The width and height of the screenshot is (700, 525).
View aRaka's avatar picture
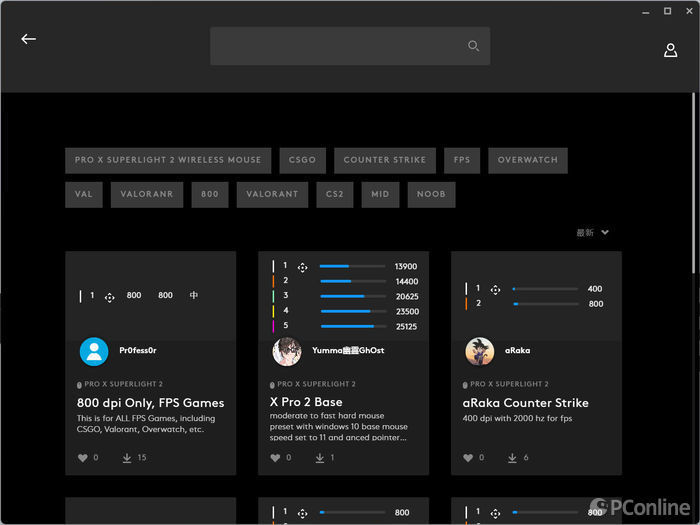pyautogui.click(x=480, y=352)
